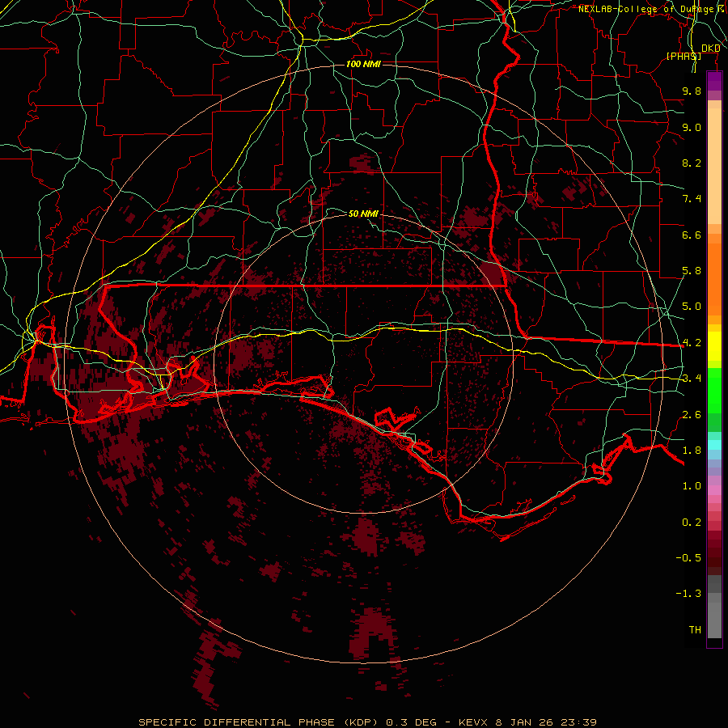Click the KEVX station identifier in the caption
The height and width of the screenshot is (728, 728).
tap(473, 722)
